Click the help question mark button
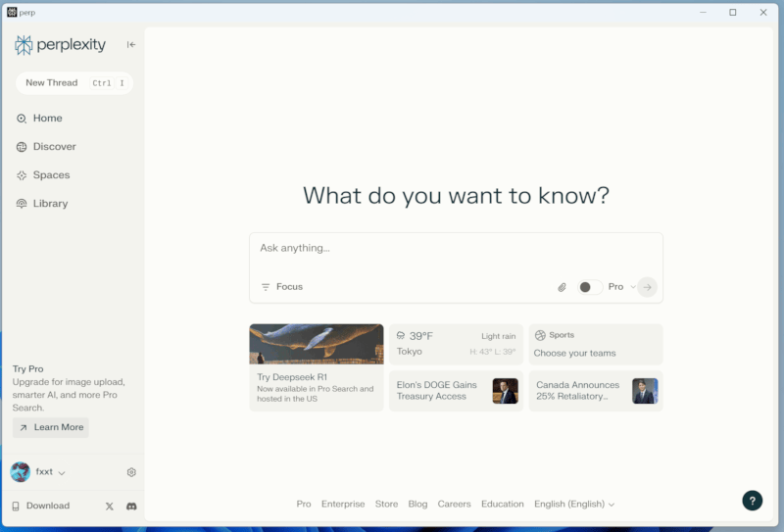784x532 pixels. [x=752, y=501]
